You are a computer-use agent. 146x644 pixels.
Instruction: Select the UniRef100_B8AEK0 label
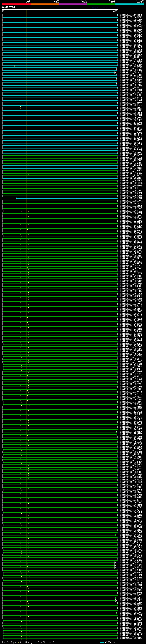click(131, 45)
